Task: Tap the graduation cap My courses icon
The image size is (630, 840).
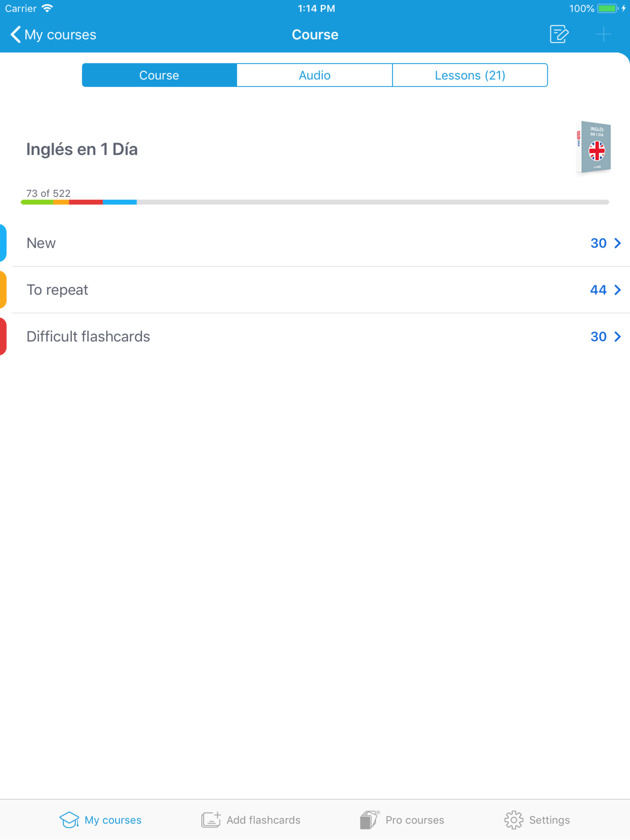Action: tap(69, 819)
